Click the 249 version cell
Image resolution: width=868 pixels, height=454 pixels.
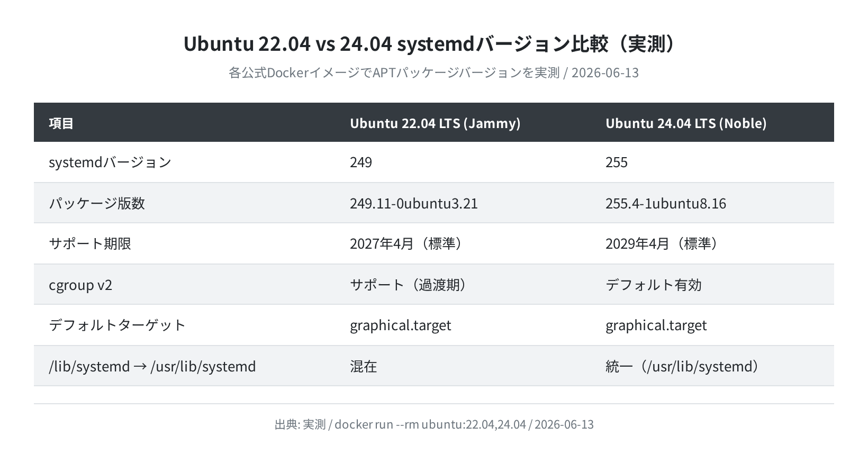(x=361, y=162)
